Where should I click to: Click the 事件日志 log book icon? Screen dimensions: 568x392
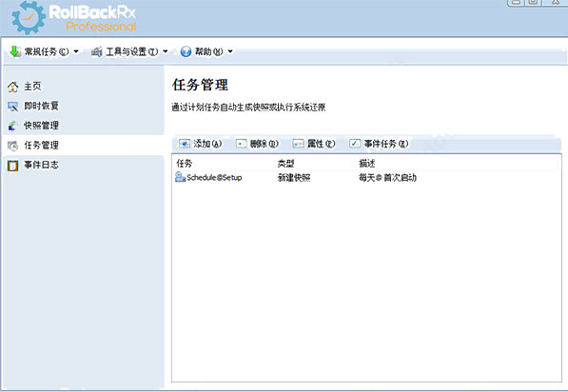pyautogui.click(x=12, y=166)
